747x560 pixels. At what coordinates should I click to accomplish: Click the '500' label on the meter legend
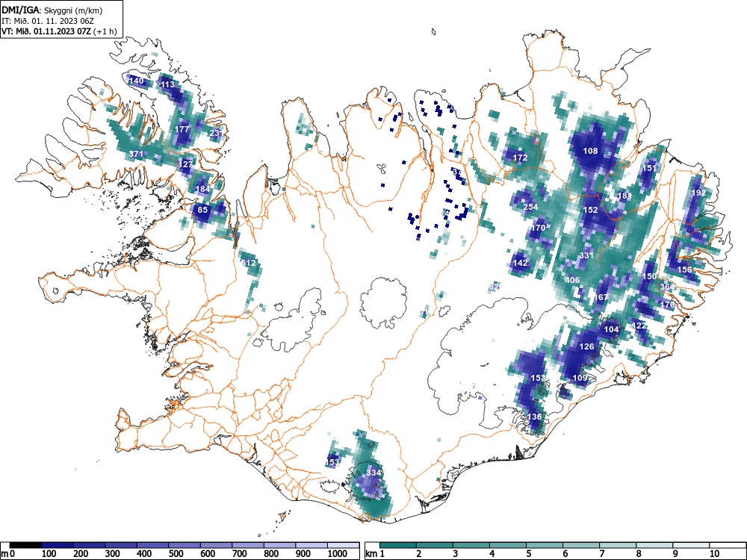click(x=176, y=554)
